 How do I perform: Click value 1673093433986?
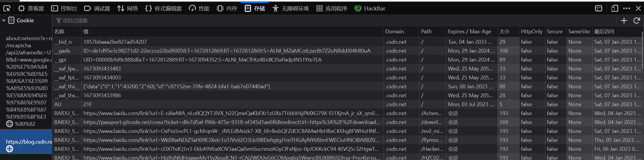[102, 95]
